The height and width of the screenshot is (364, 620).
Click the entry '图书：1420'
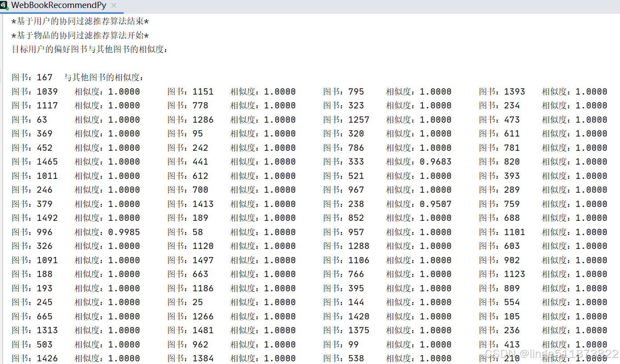[x=346, y=316]
